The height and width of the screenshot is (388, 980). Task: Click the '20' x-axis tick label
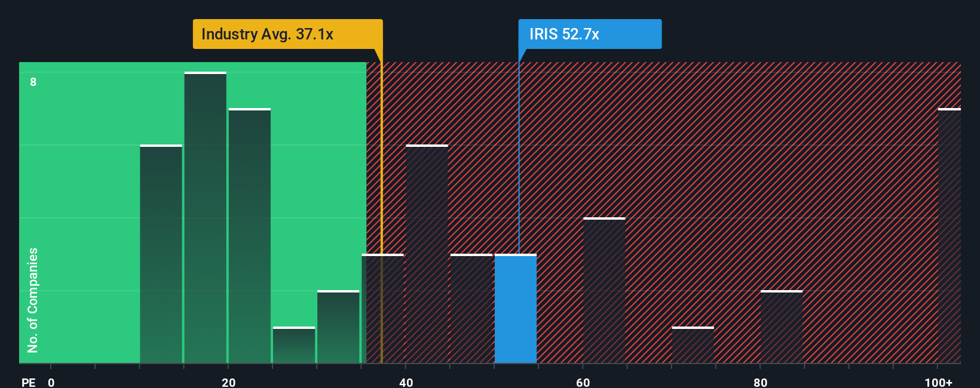click(229, 383)
